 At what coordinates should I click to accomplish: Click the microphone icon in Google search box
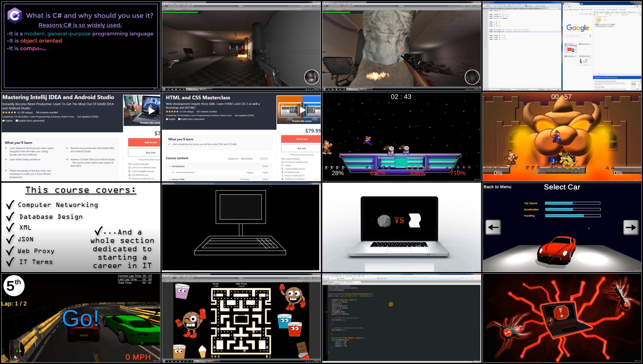point(590,36)
